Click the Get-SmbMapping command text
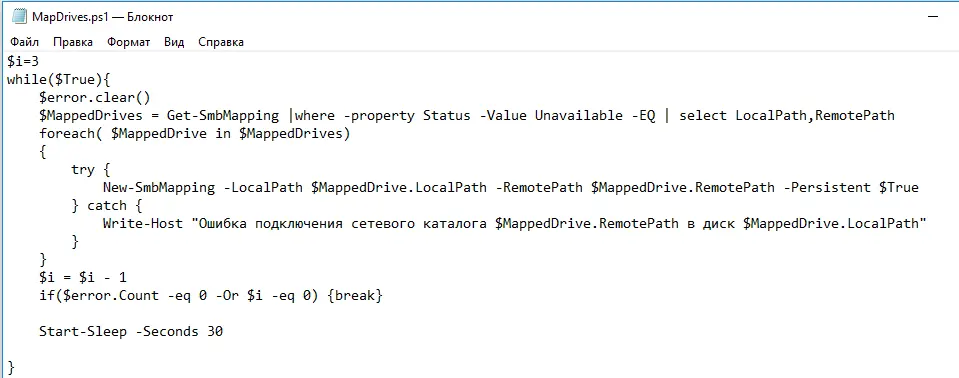Image resolution: width=959 pixels, height=378 pixels. tap(223, 116)
